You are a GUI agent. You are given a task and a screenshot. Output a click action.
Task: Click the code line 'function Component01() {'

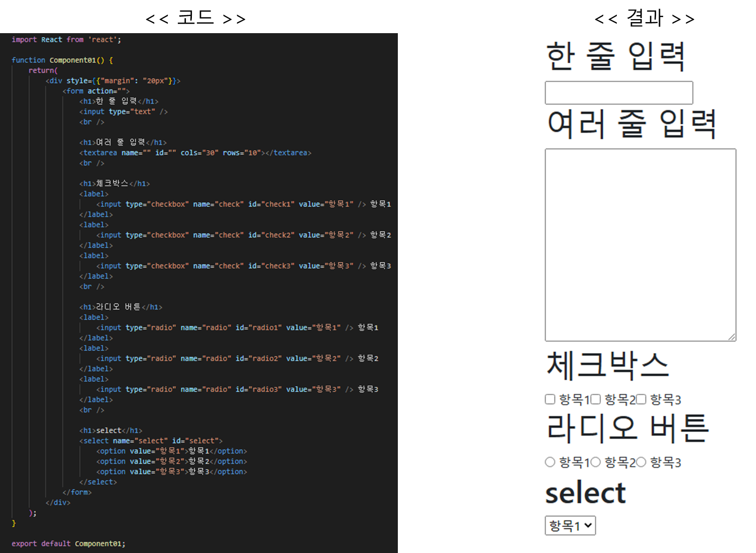(x=62, y=60)
